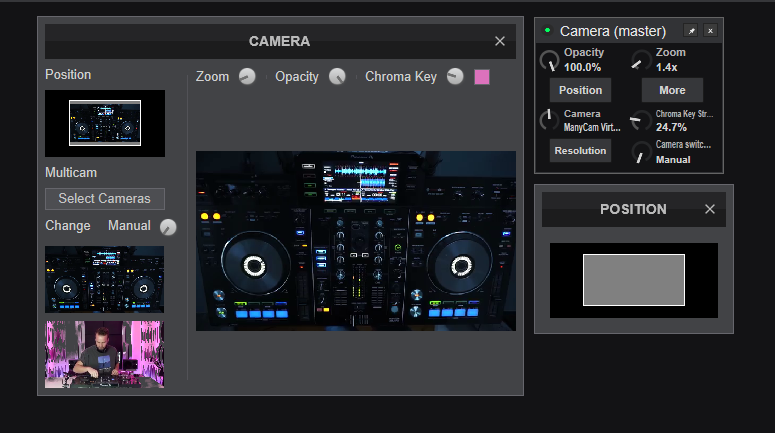Screen dimensions: 775x433
Task: Click the Opacity 100.0% dial in Camera master
Action: click(549, 61)
